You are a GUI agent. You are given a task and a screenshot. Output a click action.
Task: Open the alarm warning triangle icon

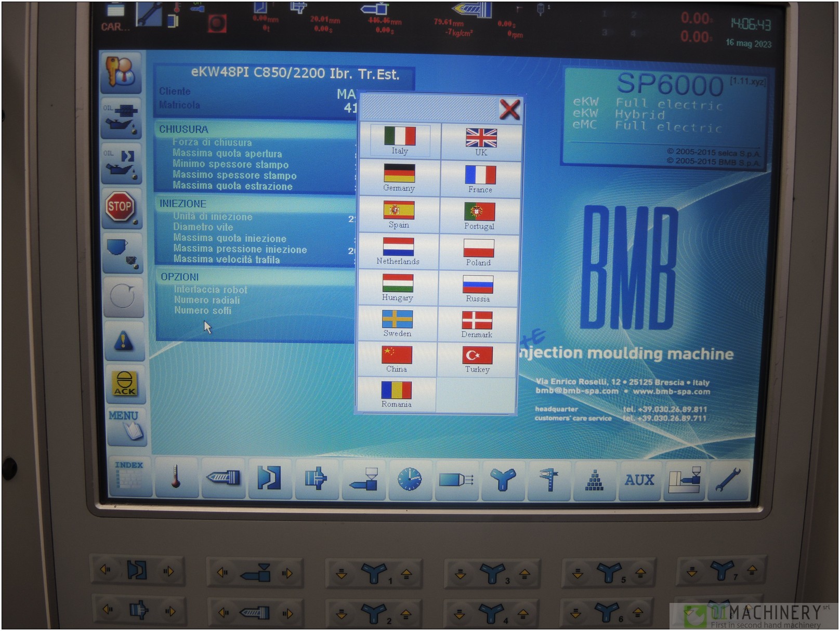coord(124,341)
